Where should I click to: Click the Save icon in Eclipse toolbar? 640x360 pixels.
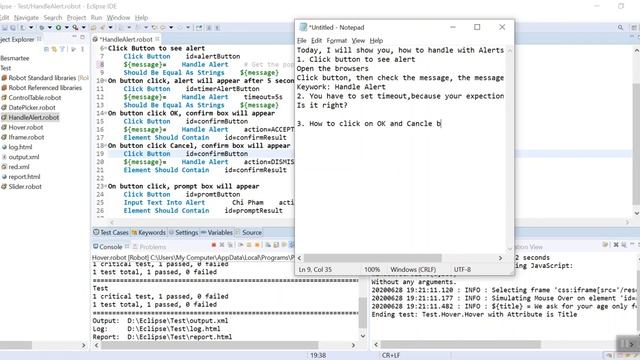4,27
